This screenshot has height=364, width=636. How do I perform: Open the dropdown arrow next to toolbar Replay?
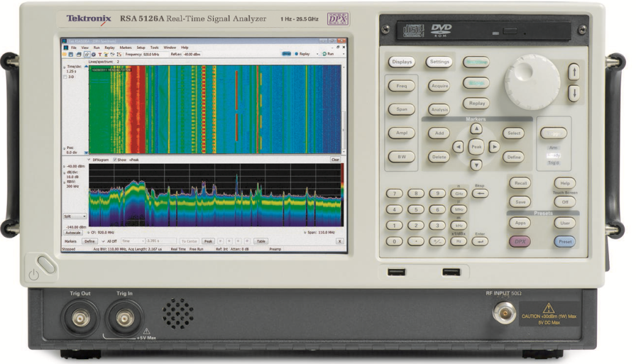pyautogui.click(x=317, y=54)
